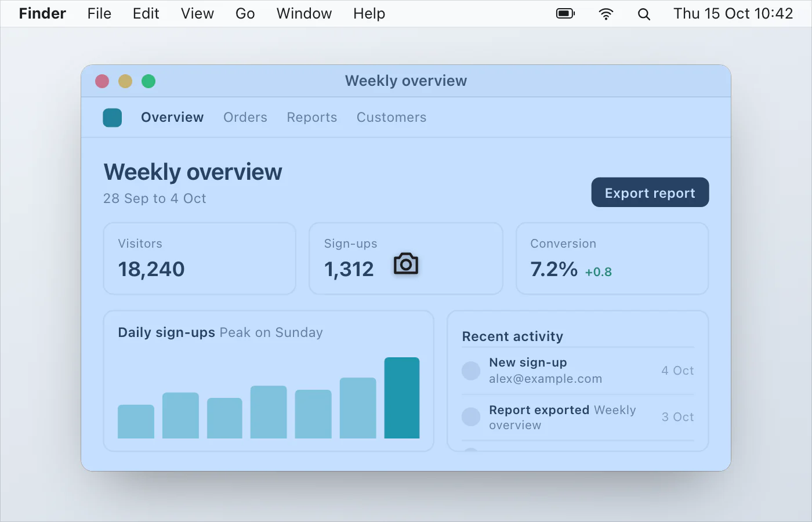Click the green full-screen window button
Screen dimensions: 812x522
point(148,81)
